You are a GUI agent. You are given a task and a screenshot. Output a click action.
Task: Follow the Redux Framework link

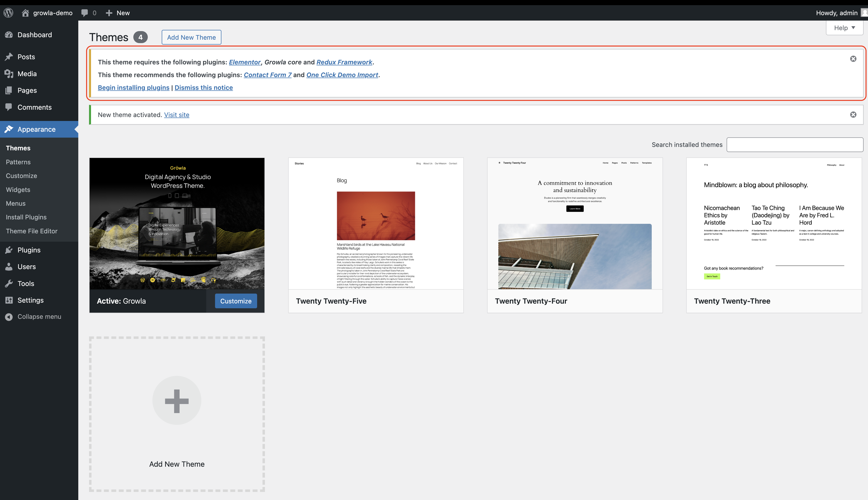[x=344, y=62]
